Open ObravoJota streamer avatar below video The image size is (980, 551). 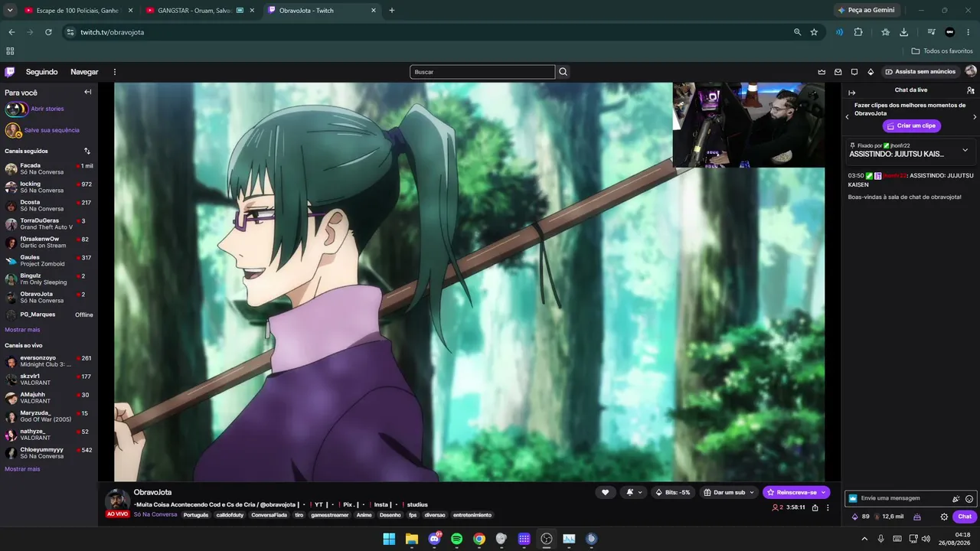117,500
